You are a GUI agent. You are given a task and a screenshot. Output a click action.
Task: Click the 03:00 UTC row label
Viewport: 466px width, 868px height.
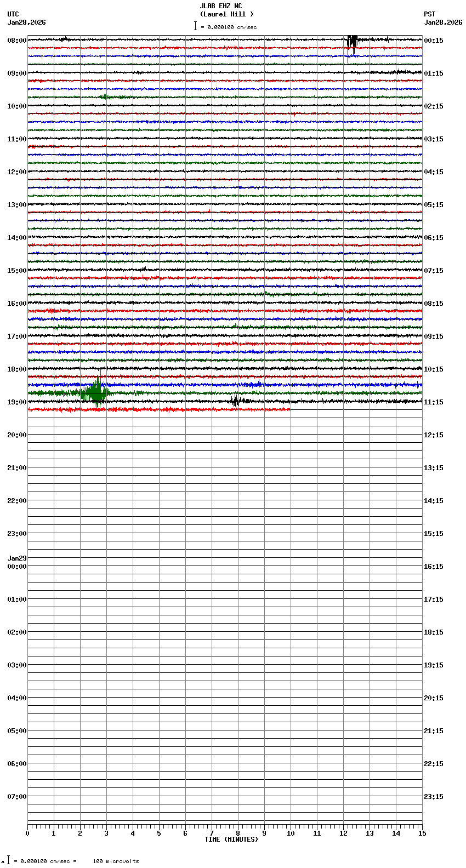click(17, 665)
